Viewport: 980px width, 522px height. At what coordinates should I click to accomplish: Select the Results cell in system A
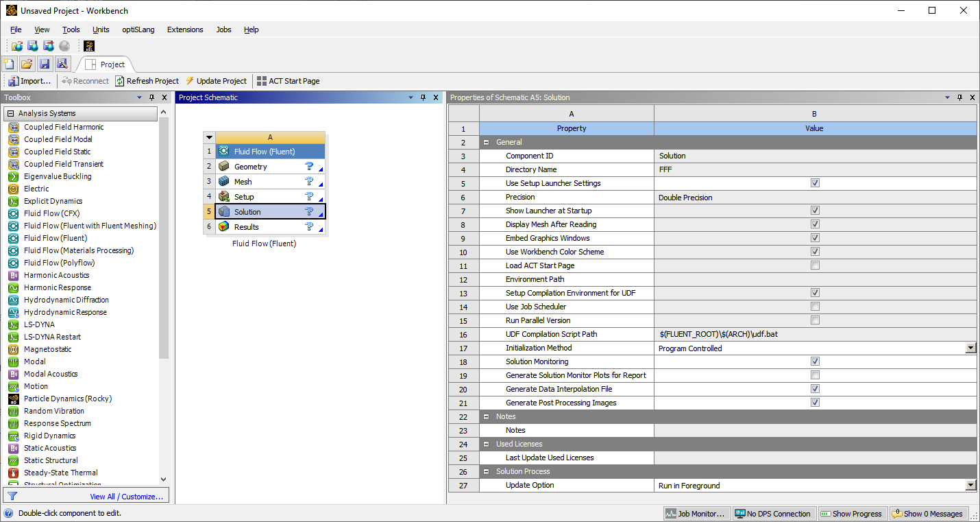[270, 227]
